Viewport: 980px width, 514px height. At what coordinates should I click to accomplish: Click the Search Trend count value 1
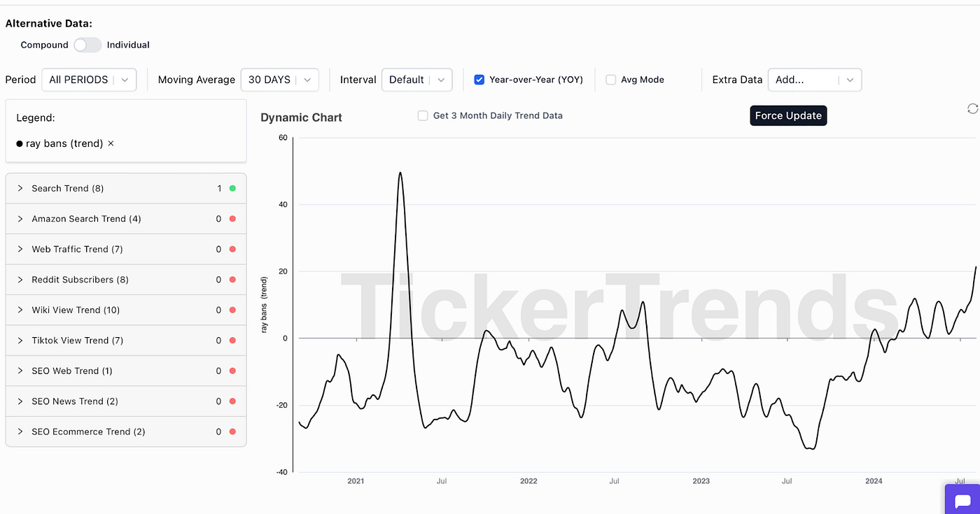pos(219,188)
